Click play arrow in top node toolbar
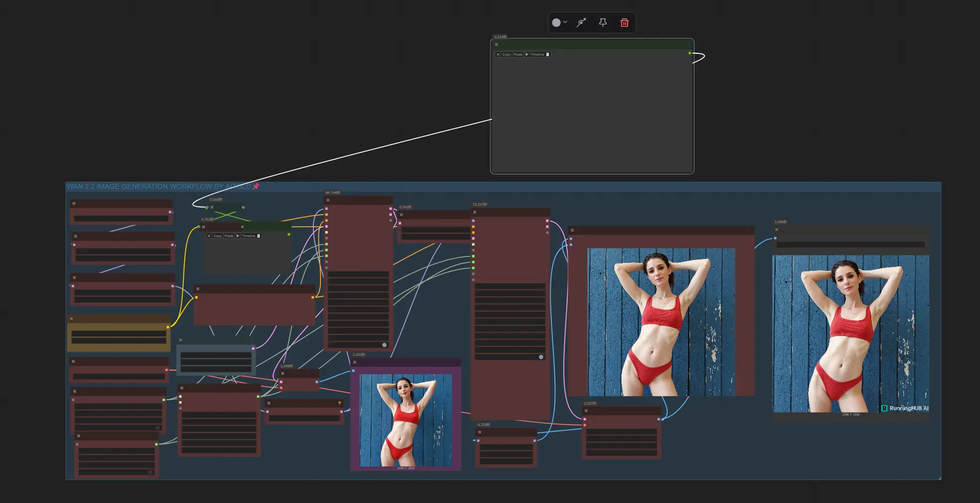Screen dimensions: 980x503 [527, 55]
